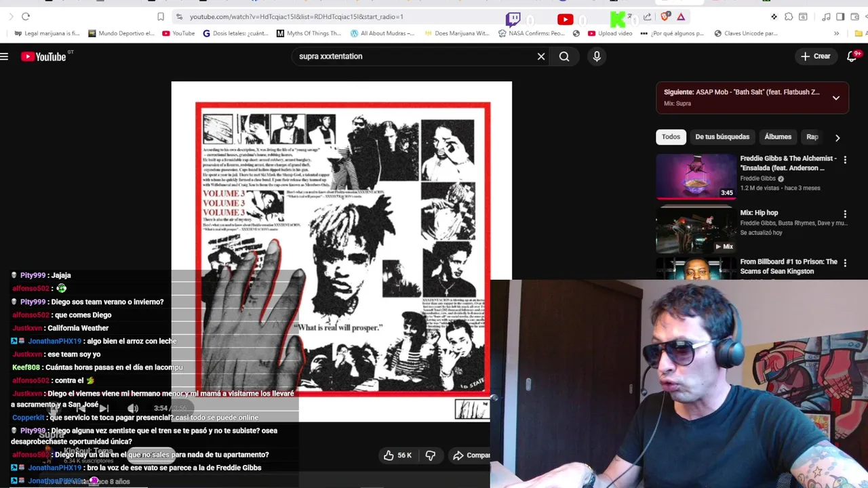868x488 pixels.
Task: Select the "Álbumes" filter chip
Action: coord(778,137)
